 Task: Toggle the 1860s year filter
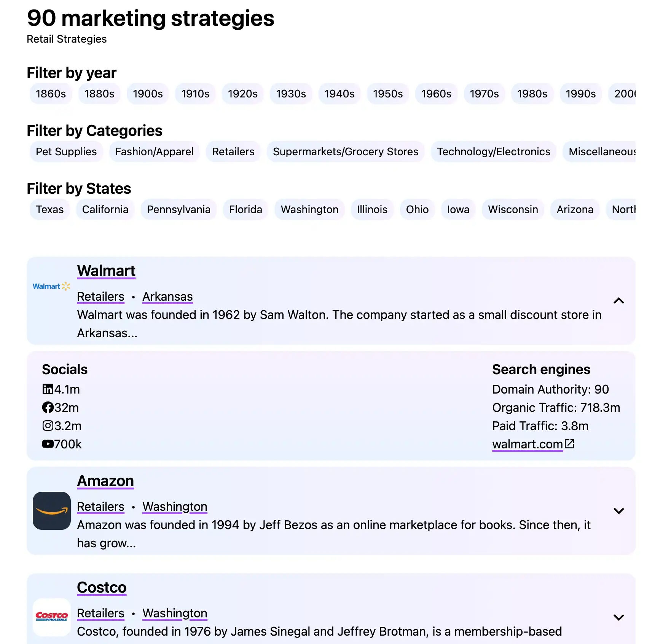51,94
